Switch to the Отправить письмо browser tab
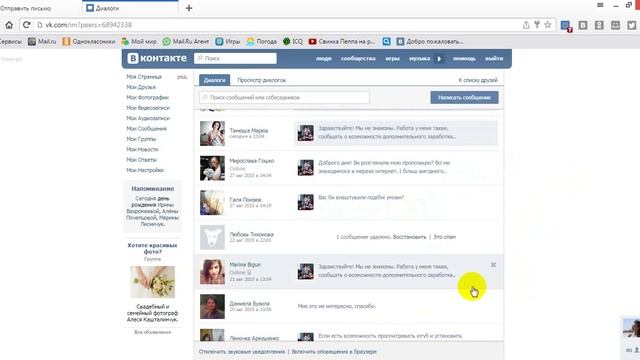The image size is (640, 360). (25, 8)
